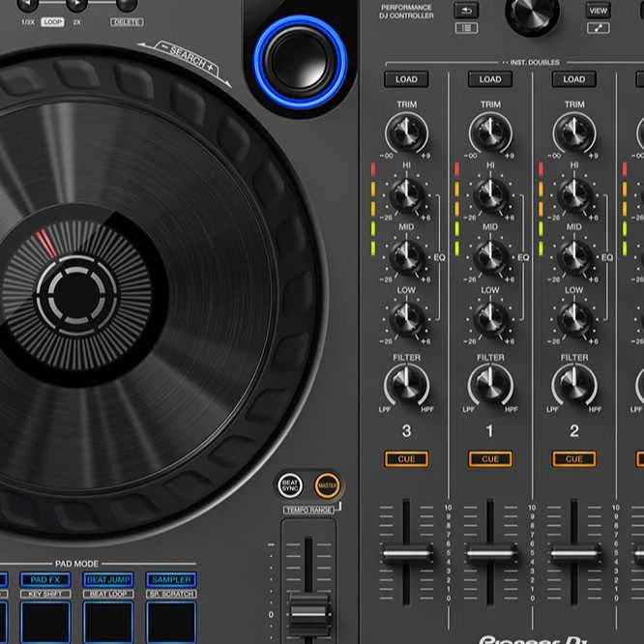This screenshot has height=644, width=644.
Task: Click the Back arrow browse button
Action: [x=466, y=11]
